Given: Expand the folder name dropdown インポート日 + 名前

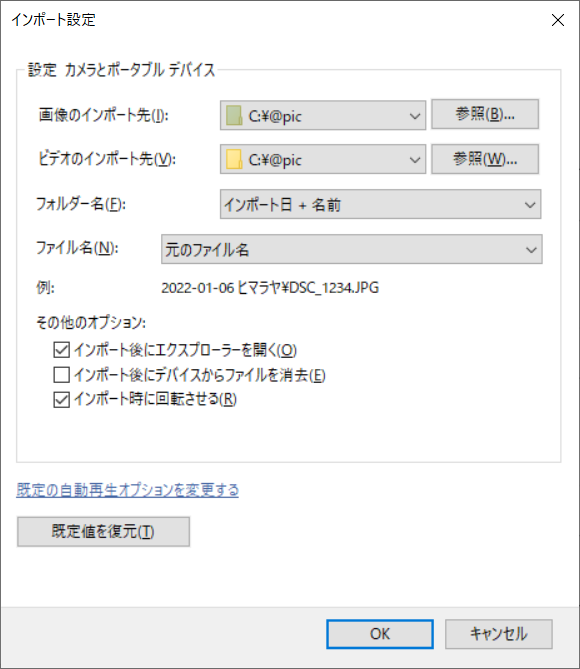Looking at the screenshot, I should 380,204.
